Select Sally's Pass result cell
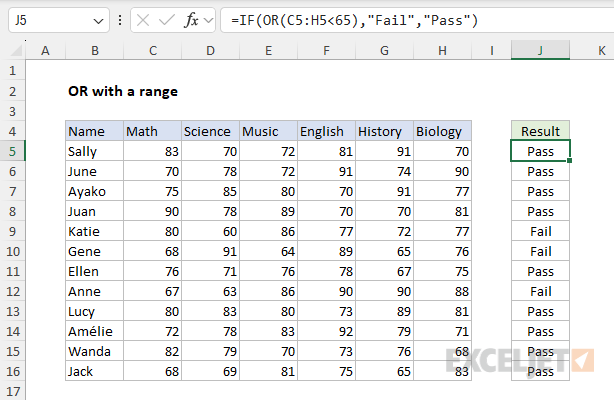Screen dimensions: 614x400 [540, 151]
